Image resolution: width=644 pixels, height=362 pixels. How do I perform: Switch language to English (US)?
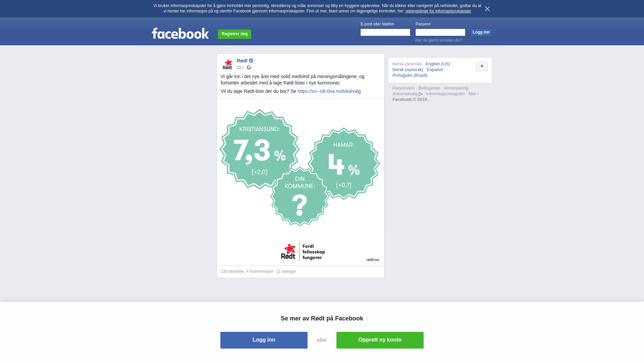pyautogui.click(x=438, y=64)
